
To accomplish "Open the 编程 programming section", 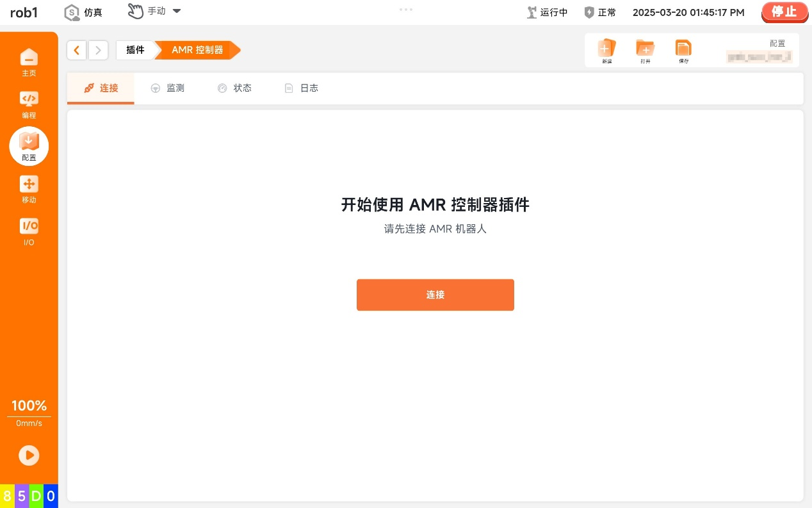I will (x=29, y=104).
